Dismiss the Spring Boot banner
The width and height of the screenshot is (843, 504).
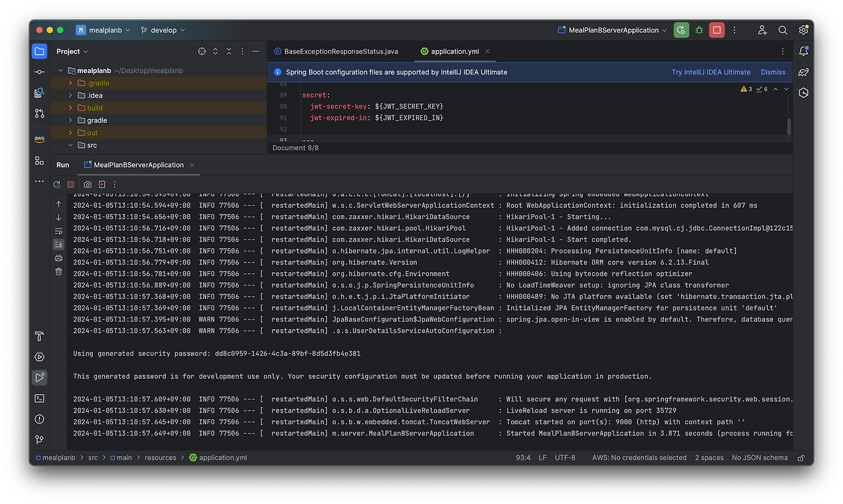(773, 72)
